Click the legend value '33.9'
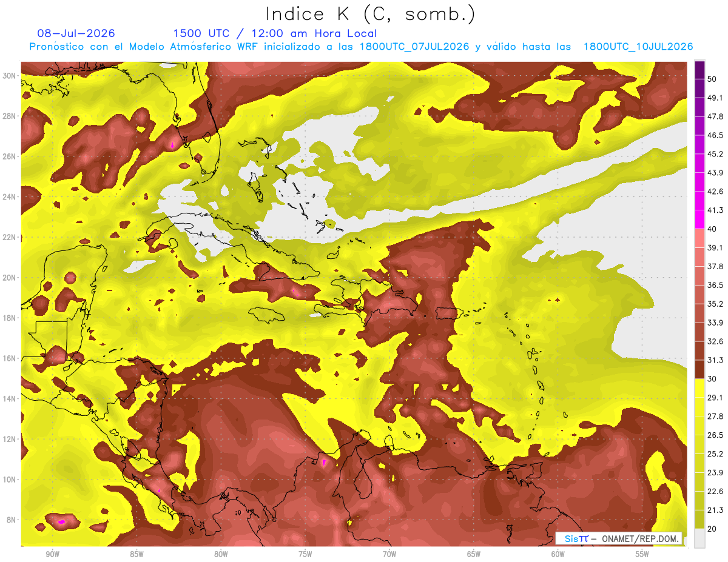The image size is (728, 562). (715, 323)
